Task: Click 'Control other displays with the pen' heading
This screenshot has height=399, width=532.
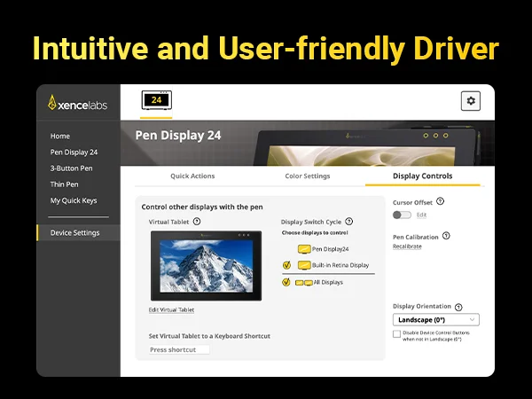Action: 202,207
